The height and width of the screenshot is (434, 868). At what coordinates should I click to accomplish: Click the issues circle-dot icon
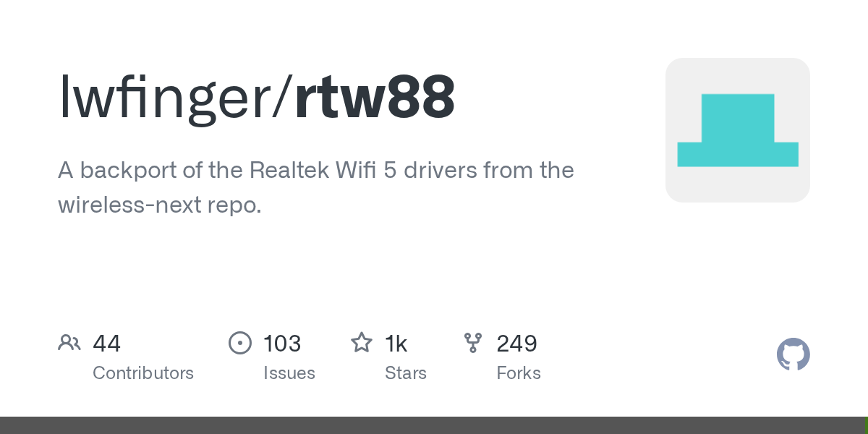coord(239,343)
